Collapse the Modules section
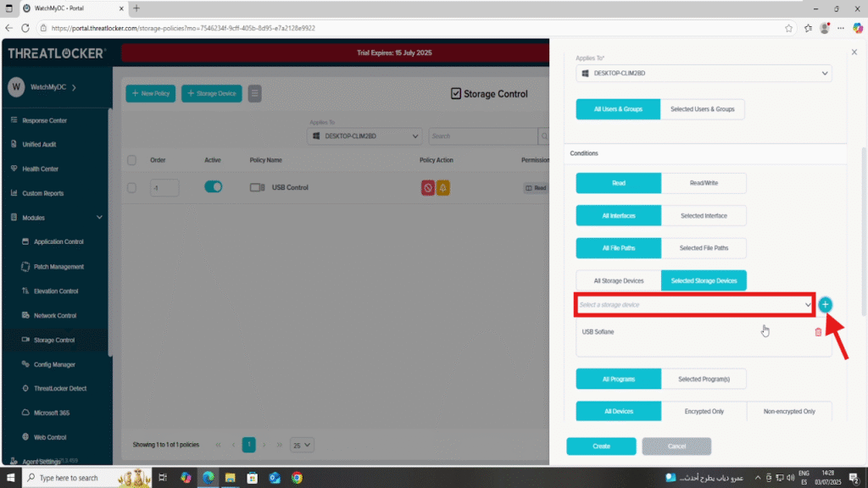Screen dimensions: 868x488 click(x=99, y=218)
